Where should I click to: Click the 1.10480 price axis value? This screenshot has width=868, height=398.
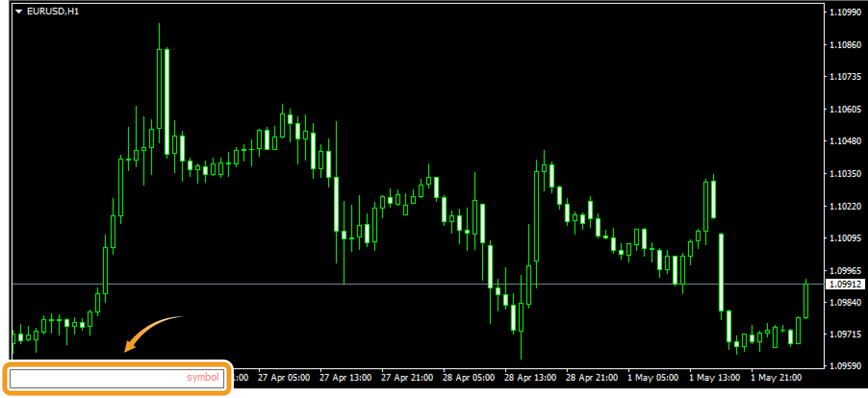pos(845,141)
